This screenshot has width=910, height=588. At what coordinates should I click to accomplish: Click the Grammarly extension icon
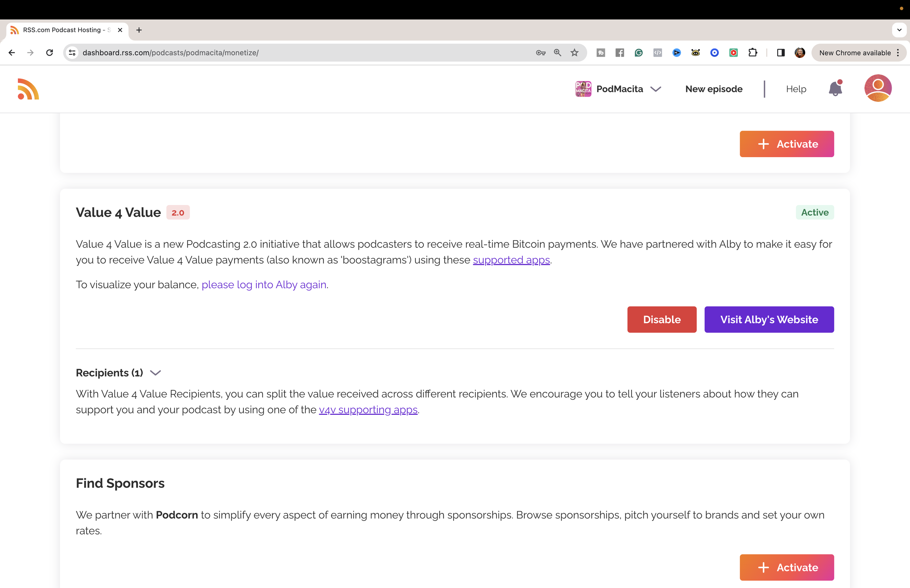click(x=638, y=53)
